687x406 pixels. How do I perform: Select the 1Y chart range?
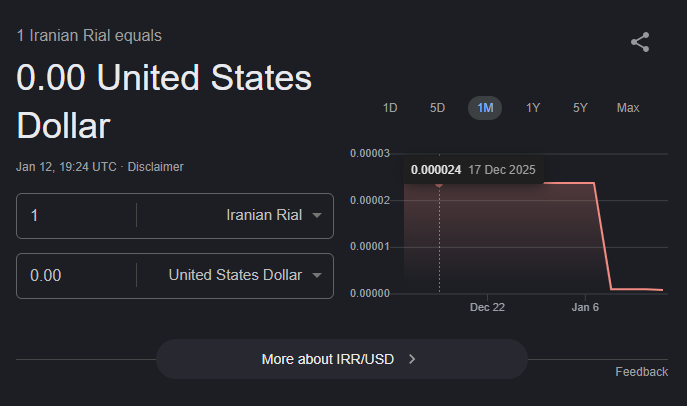(x=533, y=108)
